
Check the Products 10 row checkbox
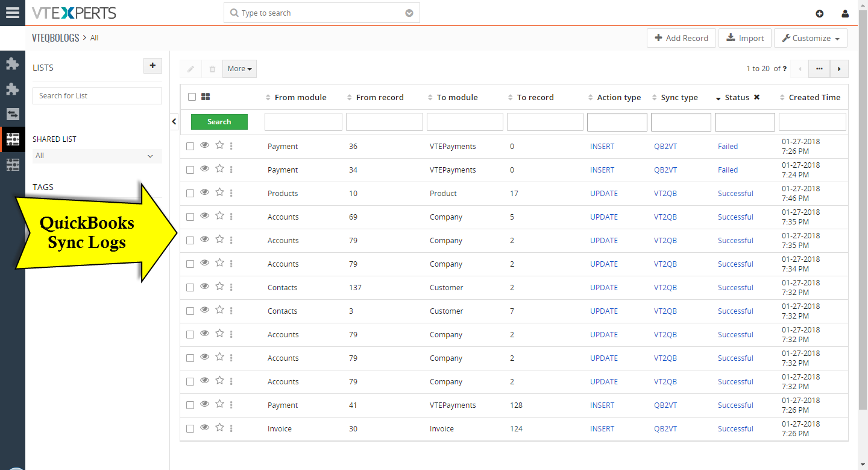(190, 193)
